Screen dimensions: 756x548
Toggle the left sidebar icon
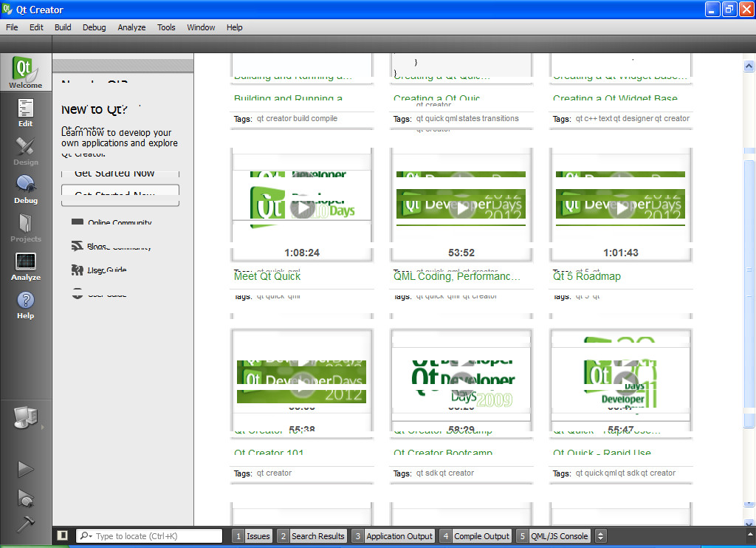point(62,535)
